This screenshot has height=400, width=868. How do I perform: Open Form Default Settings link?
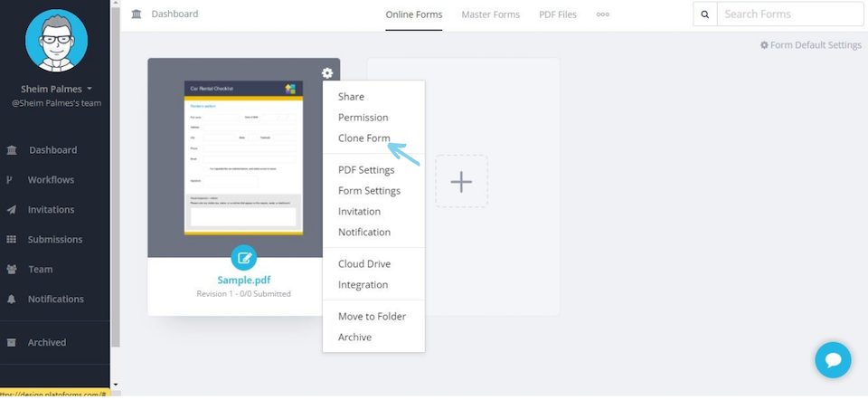point(810,45)
